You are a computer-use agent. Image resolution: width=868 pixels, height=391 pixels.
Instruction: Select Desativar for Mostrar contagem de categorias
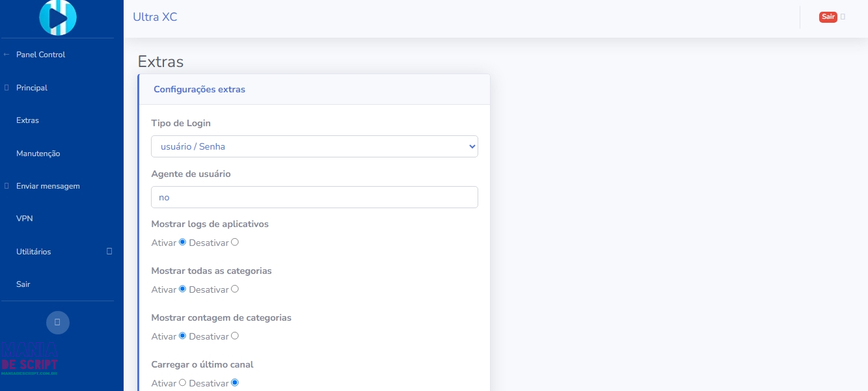235,336
